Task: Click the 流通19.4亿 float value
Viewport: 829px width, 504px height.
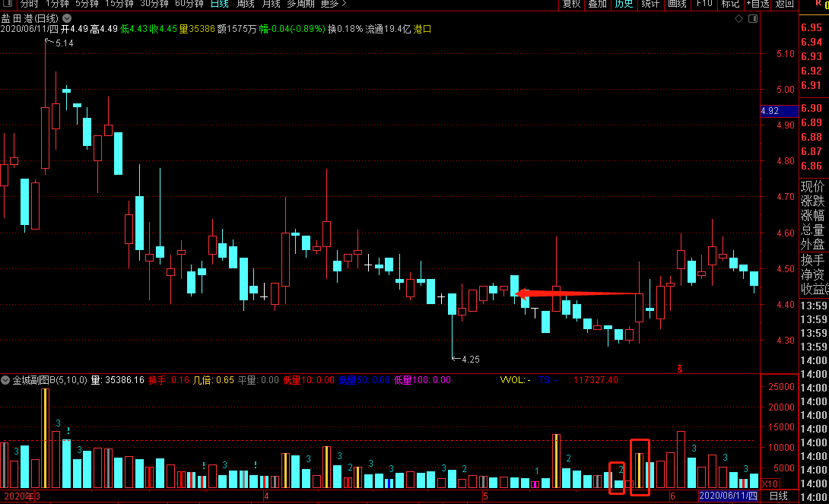Action: coord(388,29)
